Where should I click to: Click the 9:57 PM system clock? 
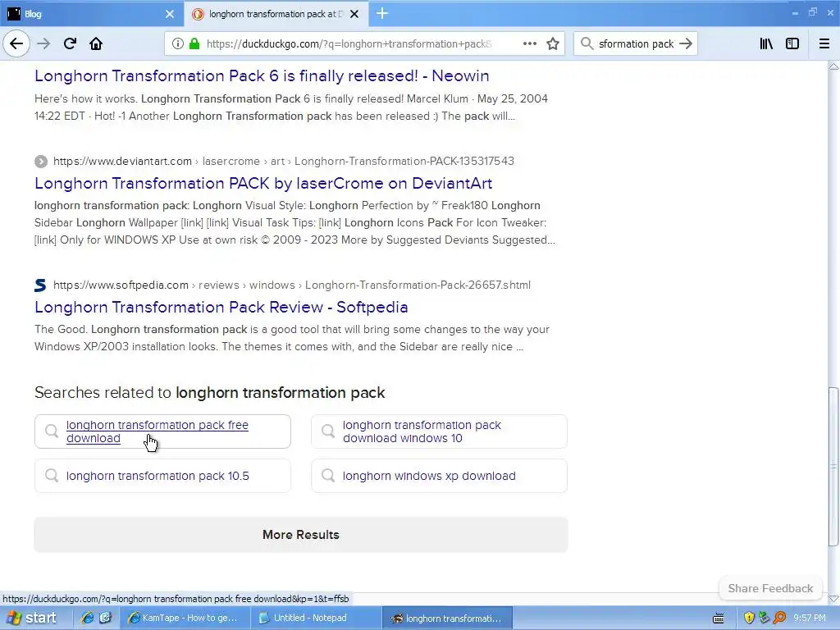pos(809,619)
